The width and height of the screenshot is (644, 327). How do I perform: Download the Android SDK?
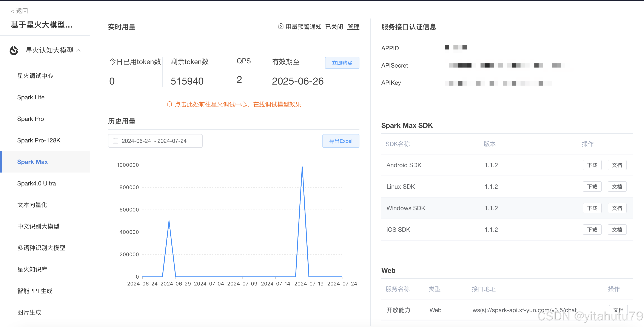coord(592,165)
